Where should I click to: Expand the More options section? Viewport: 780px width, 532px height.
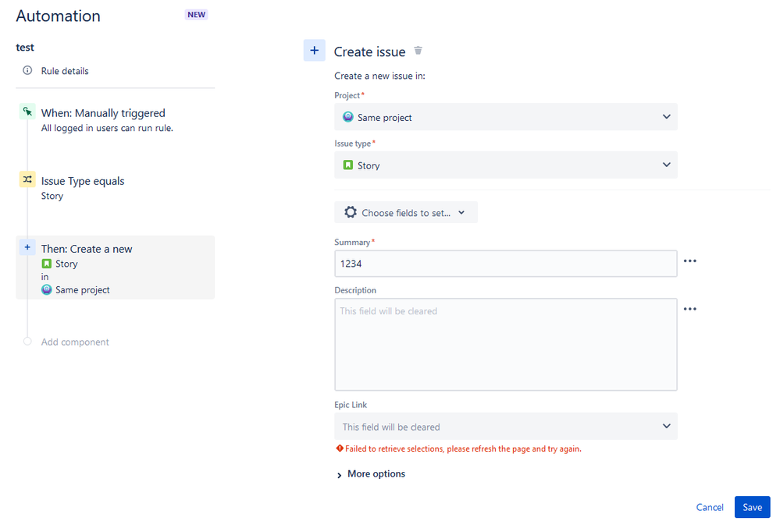click(371, 473)
